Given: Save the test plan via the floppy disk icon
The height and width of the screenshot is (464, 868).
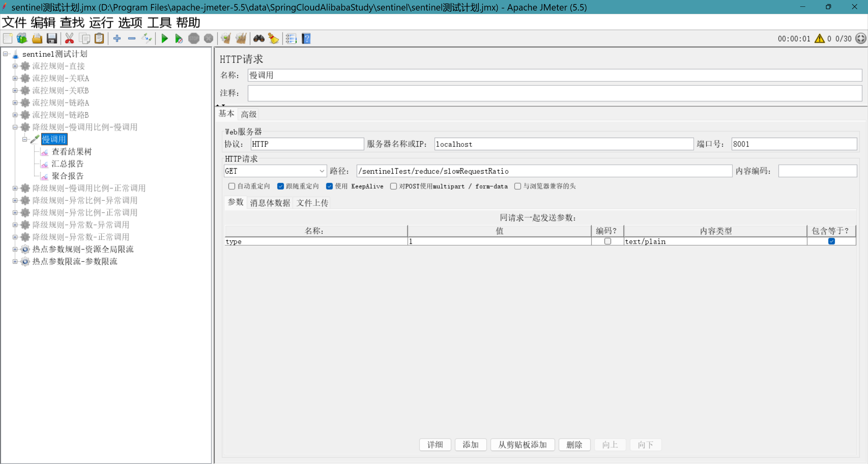Looking at the screenshot, I should click(52, 38).
